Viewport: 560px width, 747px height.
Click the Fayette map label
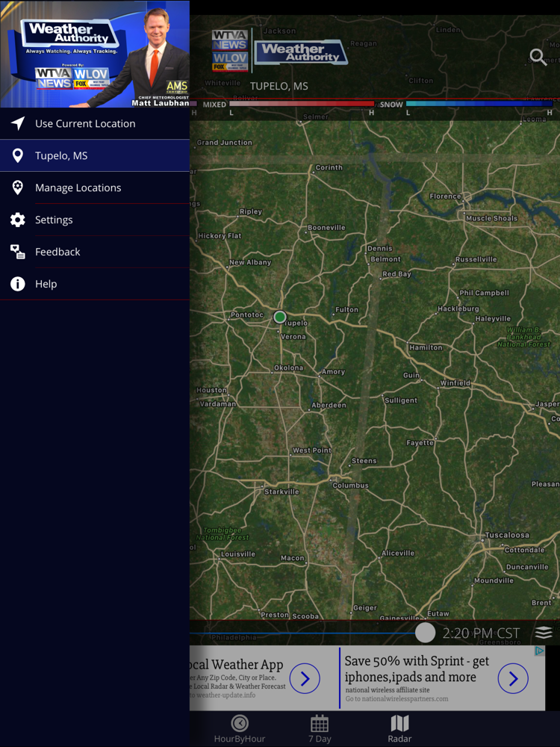point(420,443)
